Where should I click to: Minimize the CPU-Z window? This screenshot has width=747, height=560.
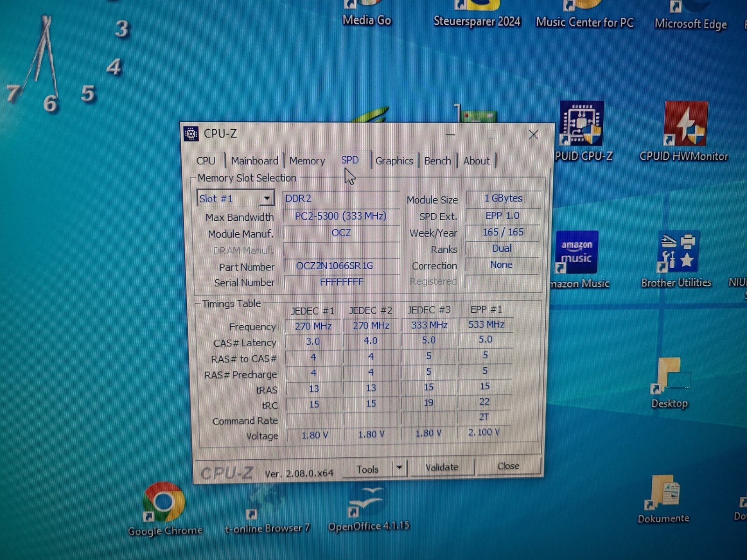point(450,134)
